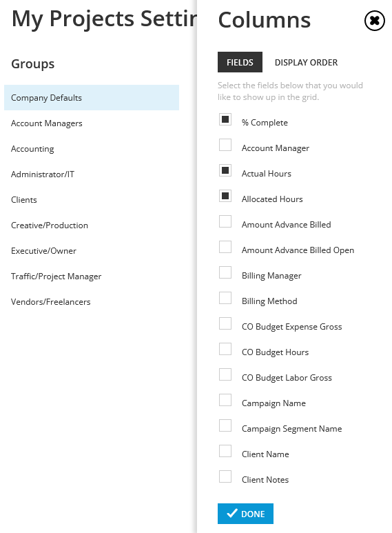Disable the Allocated Hours column checkbox
Screen dimensions: 392x533
[x=225, y=196]
